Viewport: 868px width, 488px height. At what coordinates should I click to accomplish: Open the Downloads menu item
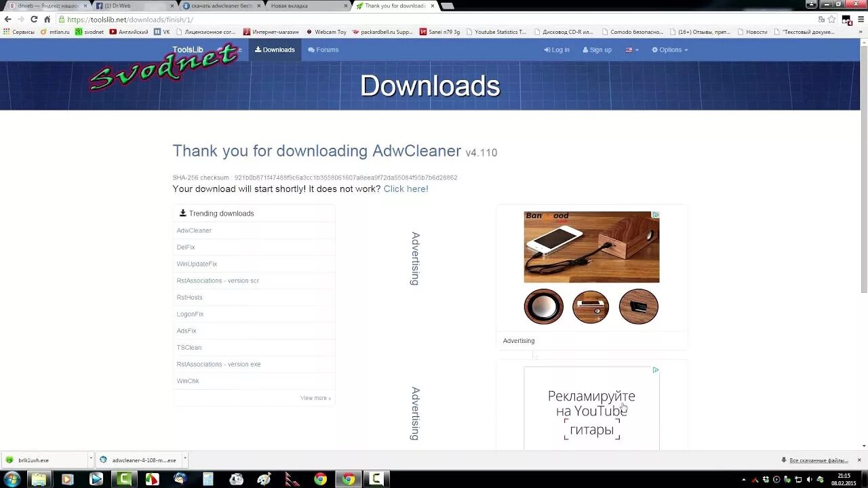coord(275,49)
